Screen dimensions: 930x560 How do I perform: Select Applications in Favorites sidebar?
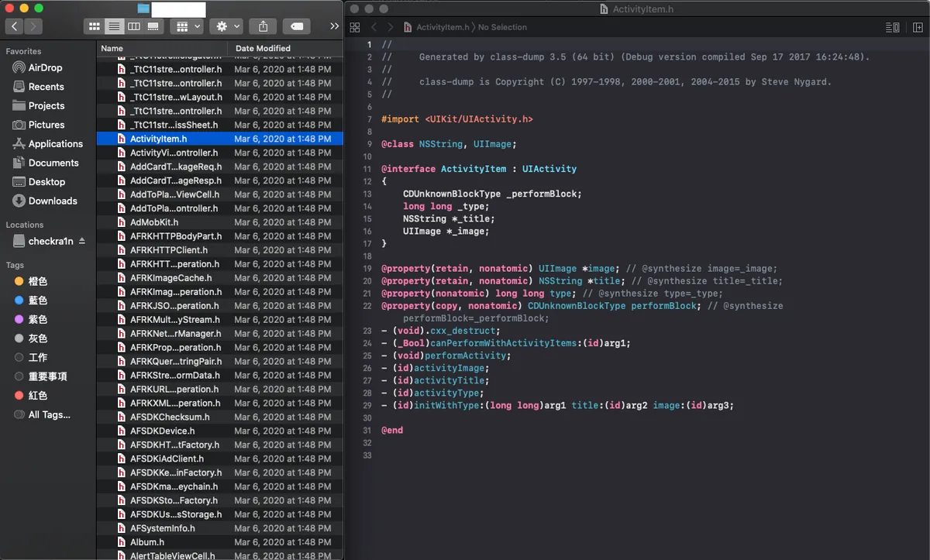pos(55,144)
